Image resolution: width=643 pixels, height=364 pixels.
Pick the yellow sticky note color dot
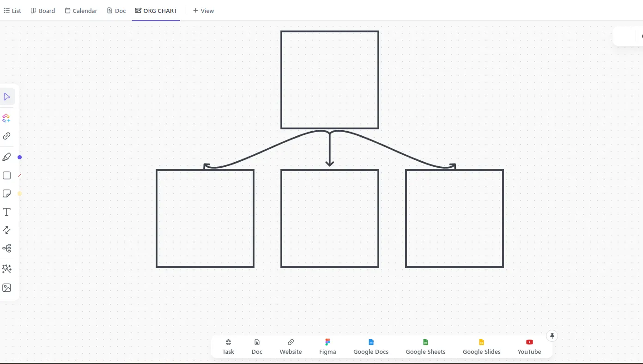19,194
